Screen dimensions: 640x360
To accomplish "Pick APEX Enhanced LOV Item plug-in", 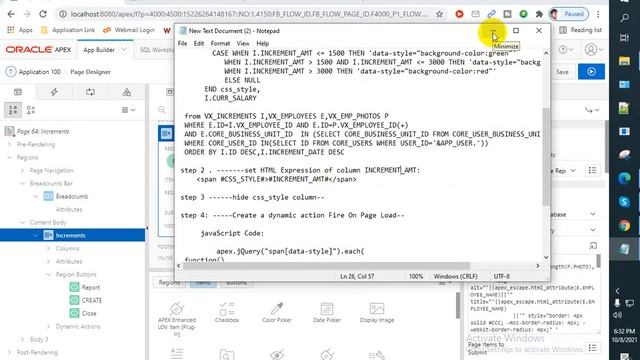I will [x=177, y=319].
